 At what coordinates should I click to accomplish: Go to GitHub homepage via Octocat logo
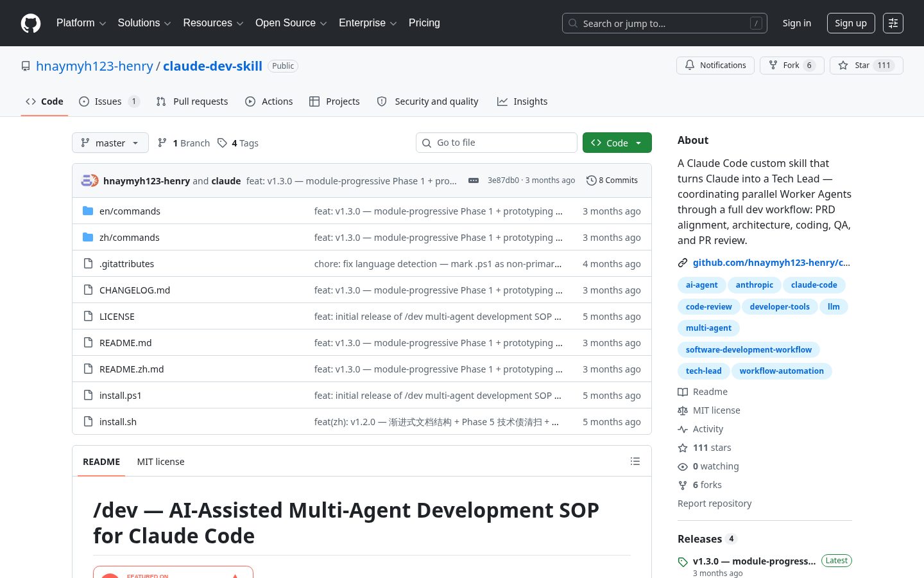coord(31,23)
